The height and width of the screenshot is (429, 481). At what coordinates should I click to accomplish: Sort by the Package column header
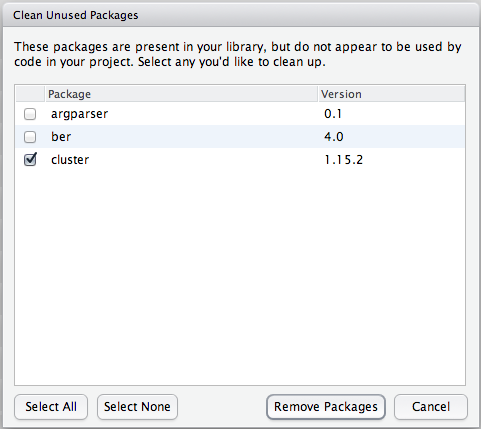(x=181, y=94)
